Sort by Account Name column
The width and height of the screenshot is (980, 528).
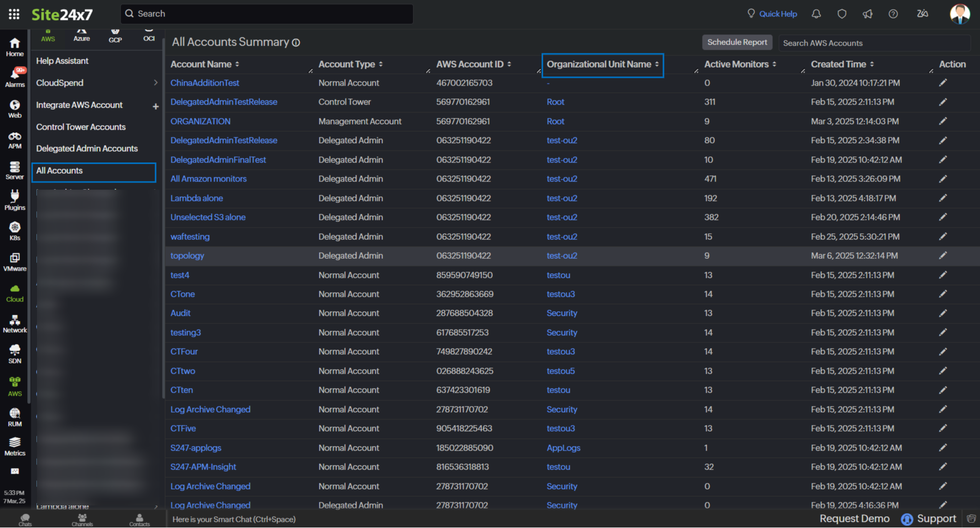(237, 64)
